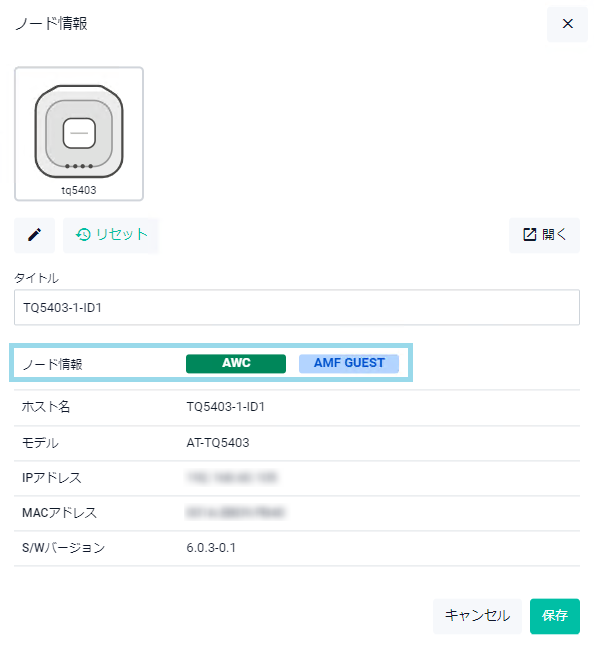Click the モデル value AT-TQ5403
This screenshot has width=594, height=647.
point(218,443)
